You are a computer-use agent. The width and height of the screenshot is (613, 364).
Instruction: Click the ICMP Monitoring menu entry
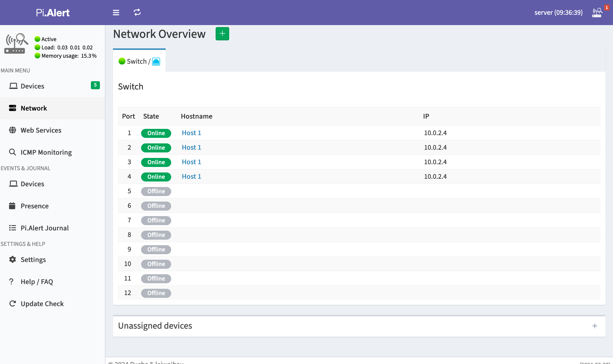[46, 152]
